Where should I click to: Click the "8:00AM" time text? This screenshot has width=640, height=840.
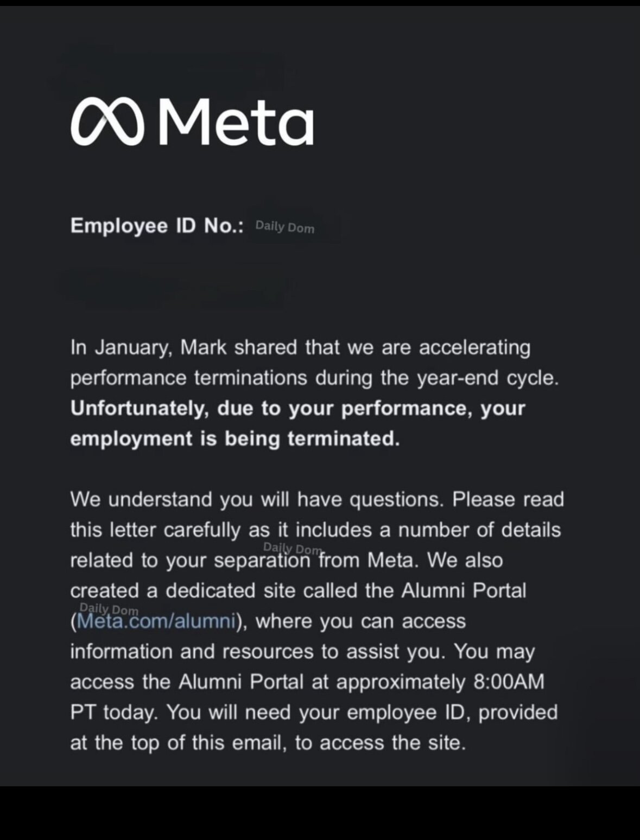pos(509,682)
